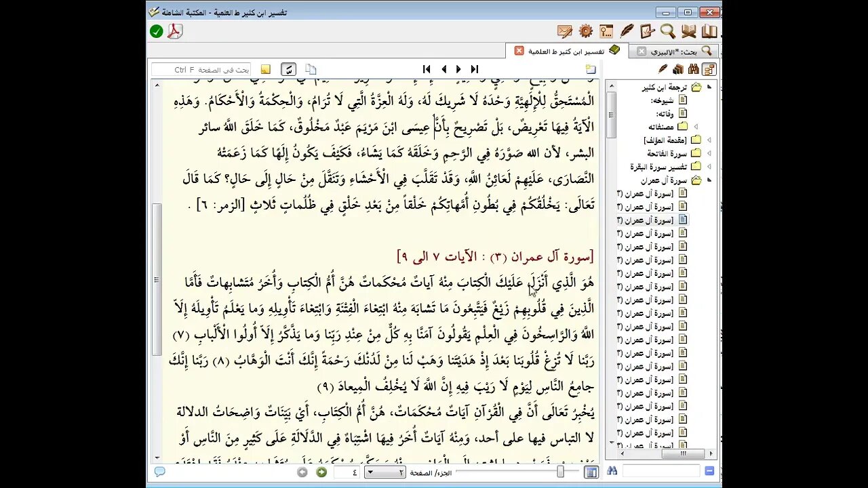Viewport: 868px width, 488px height.
Task: Select the highlighted سورة آل عمران entry
Action: (644, 220)
